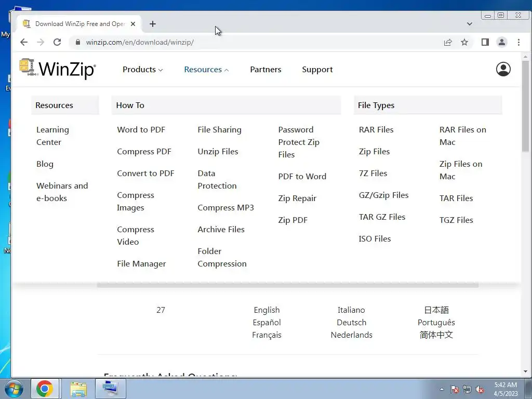Click the page vertical scrollbar thumb
Viewport: 532px width, 399px height.
(525, 106)
